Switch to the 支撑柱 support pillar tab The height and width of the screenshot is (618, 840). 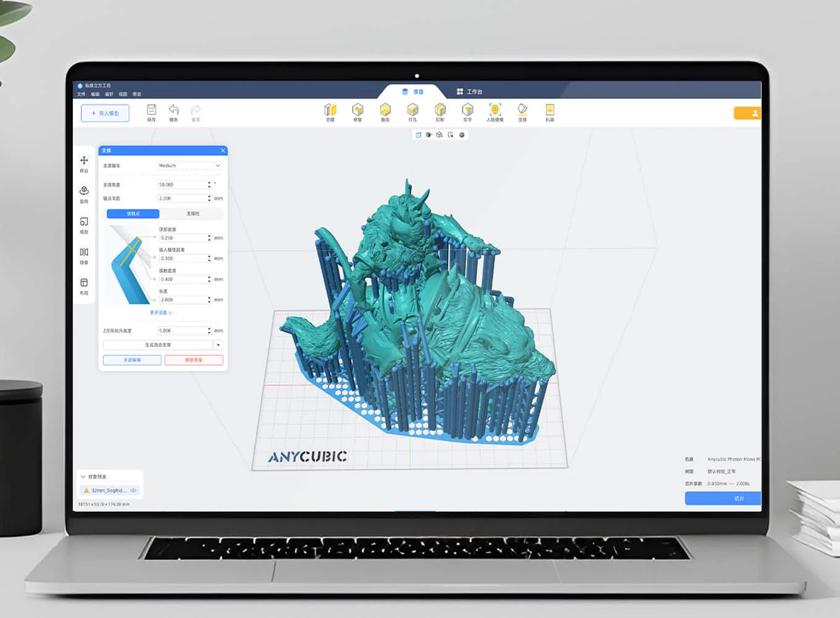click(193, 213)
